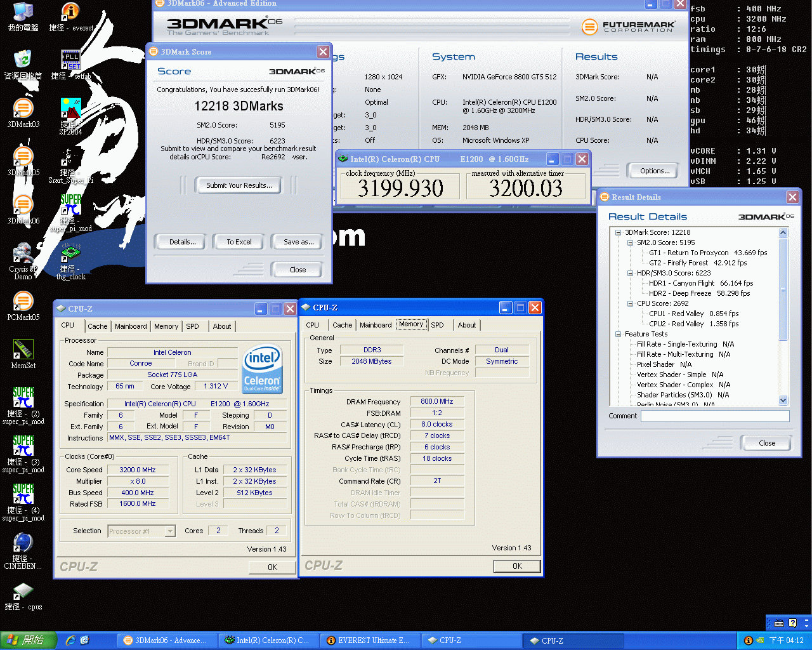The height and width of the screenshot is (650, 812).
Task: Click the Result Details scrollbar up arrow
Action: tap(783, 232)
